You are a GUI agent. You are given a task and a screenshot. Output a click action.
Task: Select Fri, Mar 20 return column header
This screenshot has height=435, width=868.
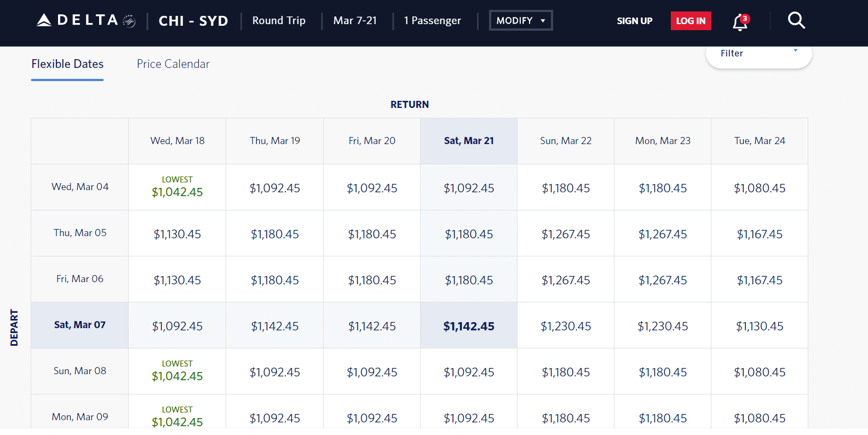click(x=372, y=141)
